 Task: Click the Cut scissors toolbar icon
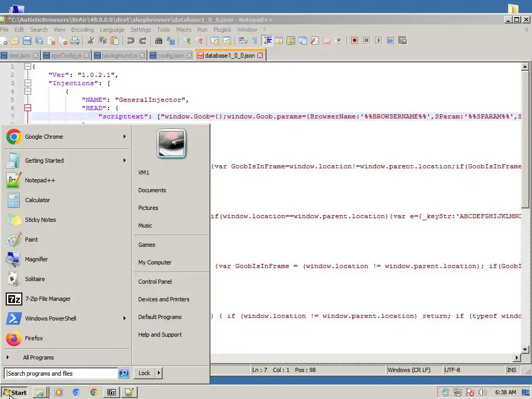point(90,41)
